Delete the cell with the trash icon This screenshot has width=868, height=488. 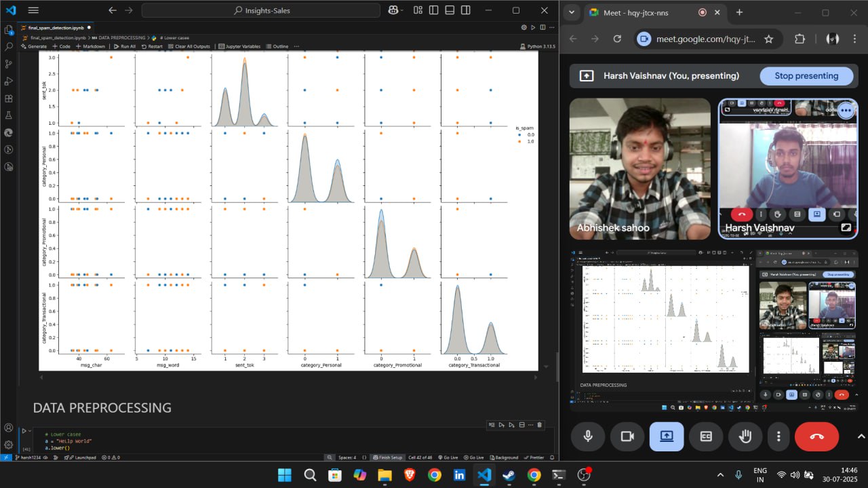[x=540, y=425]
